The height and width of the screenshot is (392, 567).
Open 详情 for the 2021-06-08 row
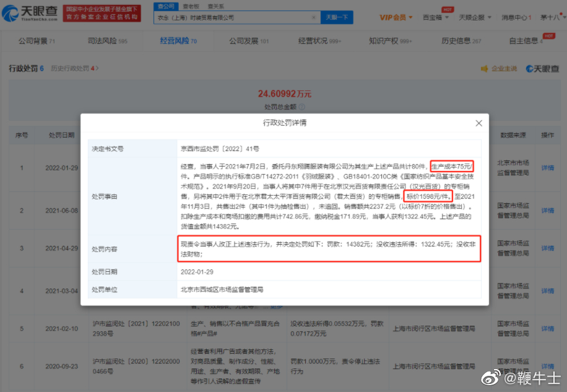pyautogui.click(x=547, y=211)
